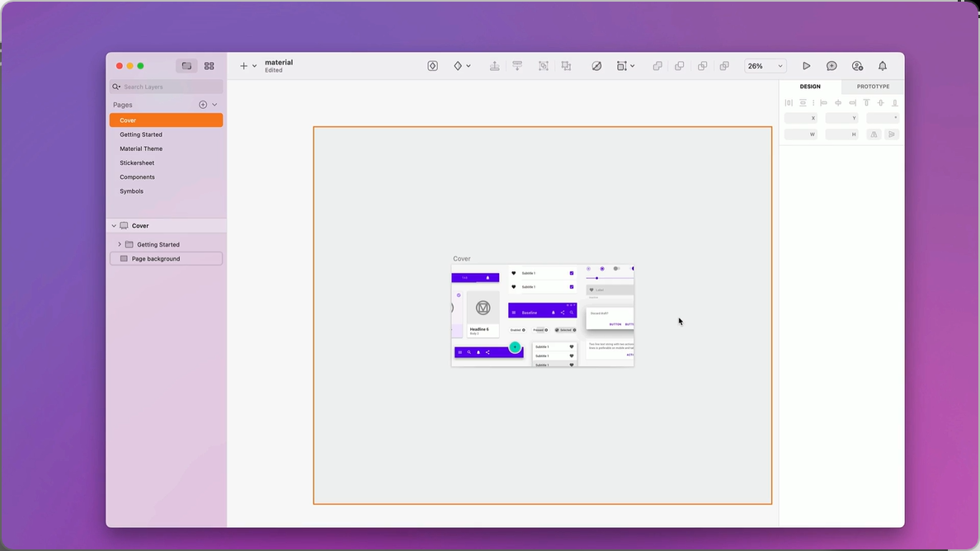The image size is (980, 551).
Task: Click the vertical dots alignment options
Action: tap(813, 102)
